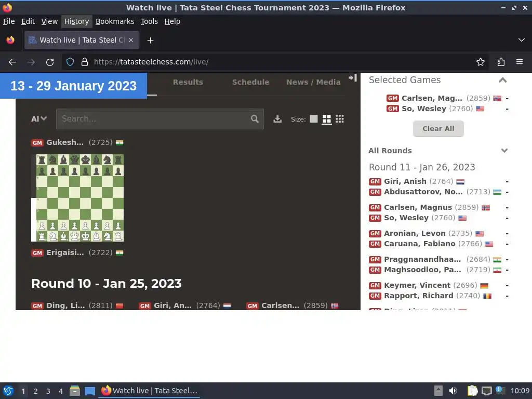Show desktop via blue taskbar icon
Image resolution: width=532 pixels, height=399 pixels.
coord(90,391)
